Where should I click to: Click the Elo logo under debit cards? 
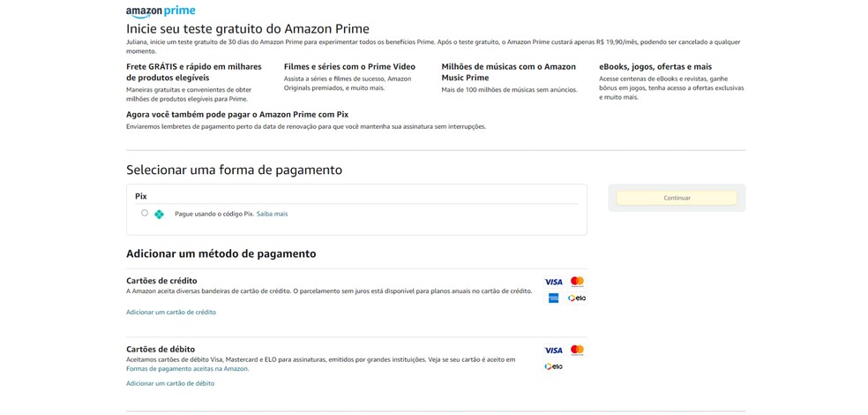pyautogui.click(x=553, y=366)
